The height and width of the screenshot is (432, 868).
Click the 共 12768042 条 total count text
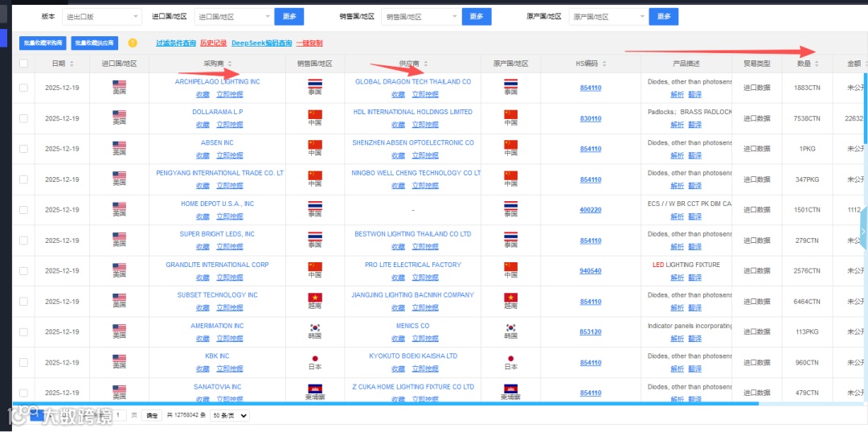tap(186, 415)
